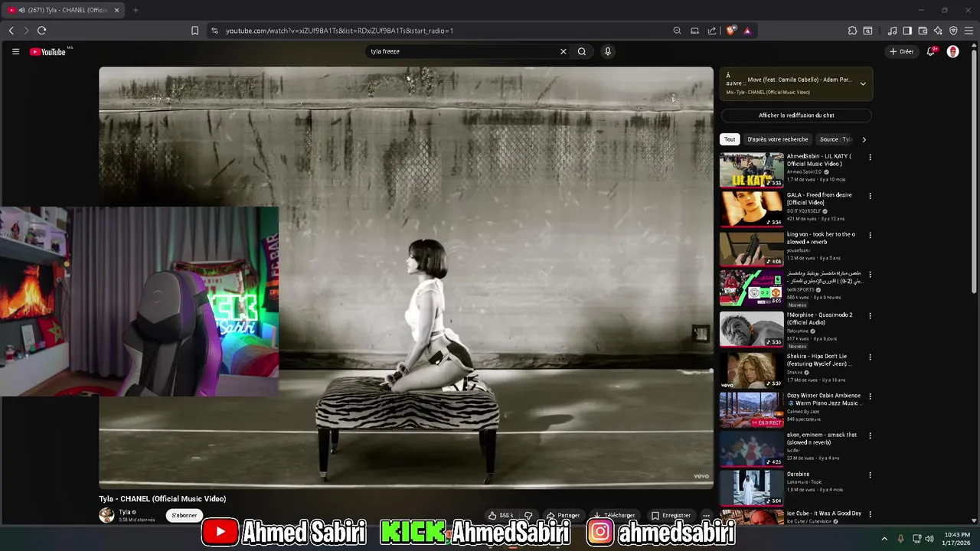The height and width of the screenshot is (551, 980).
Task: Open options menu for LIL KATY video
Action: coord(870,157)
